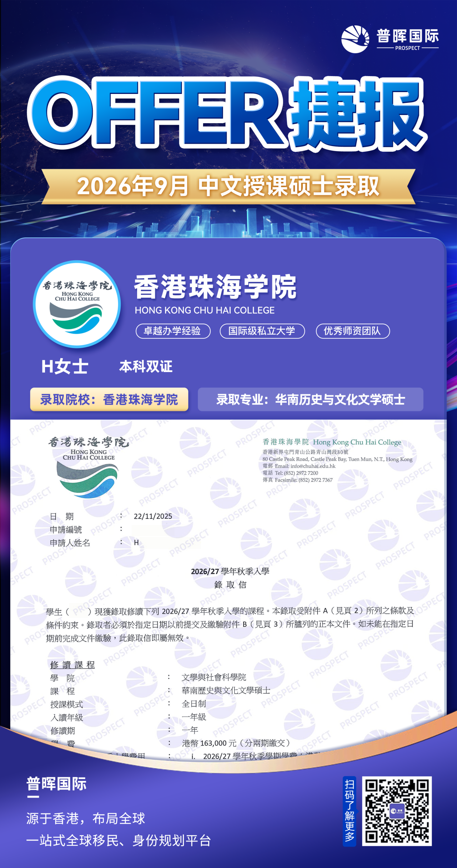Click the Prospect globe logo at top right
This screenshot has width=457, height=868.
click(355, 39)
